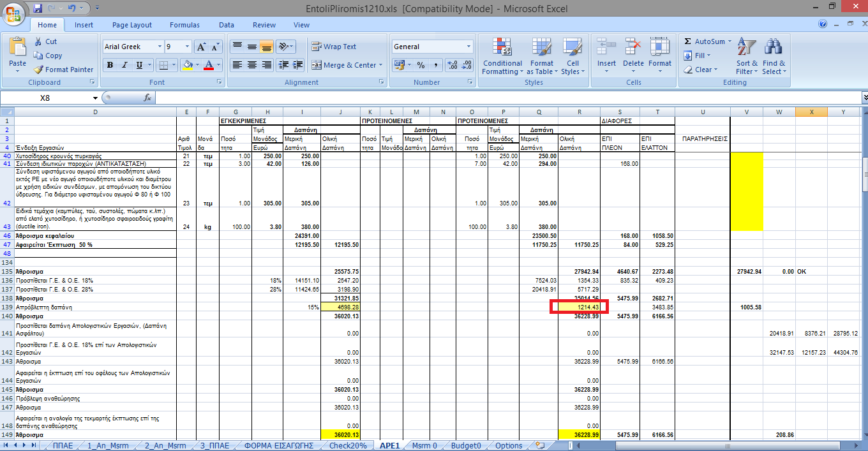Click the AutoSum button
The width and height of the screenshot is (868, 451).
click(705, 41)
